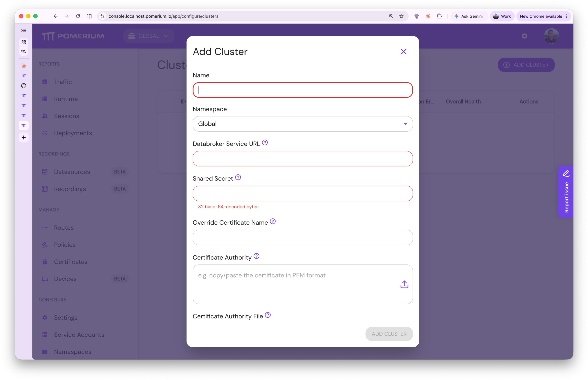The image size is (588, 380).
Task: Open the tab groups grid icon
Action: pos(24,42)
